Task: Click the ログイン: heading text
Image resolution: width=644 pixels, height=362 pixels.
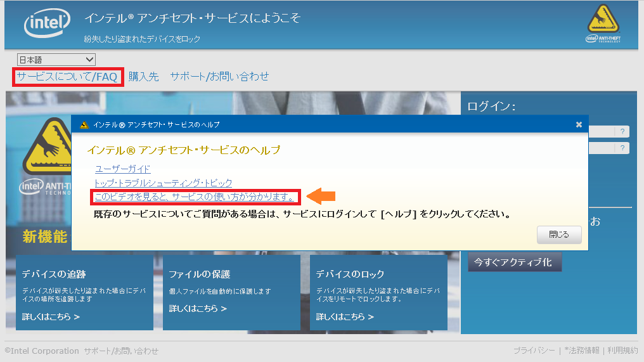Action: (491, 106)
